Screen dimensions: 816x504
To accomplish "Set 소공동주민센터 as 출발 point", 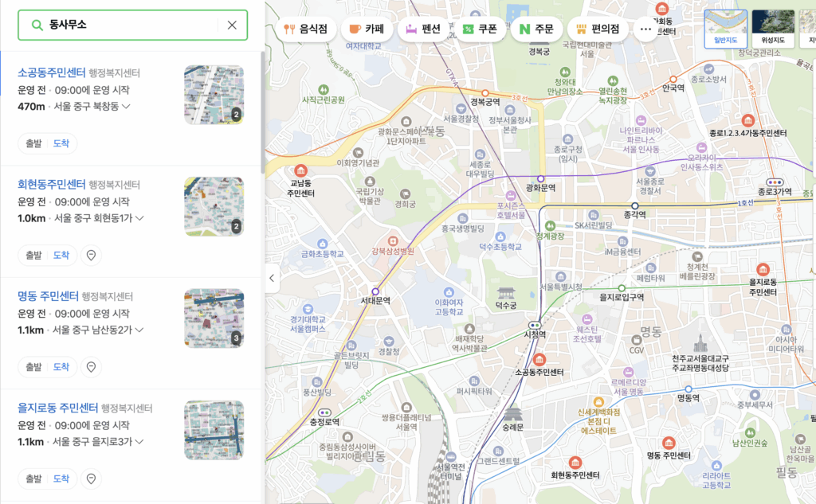I will coord(33,143).
